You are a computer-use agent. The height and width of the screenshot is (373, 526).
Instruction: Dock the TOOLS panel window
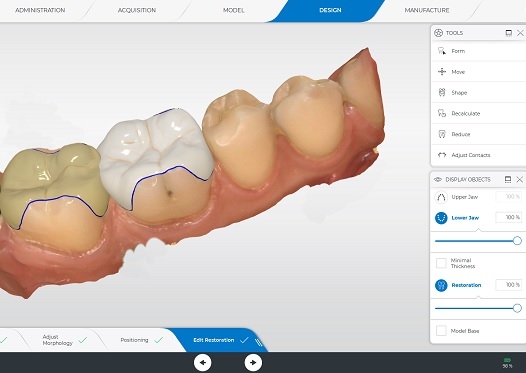click(x=509, y=33)
